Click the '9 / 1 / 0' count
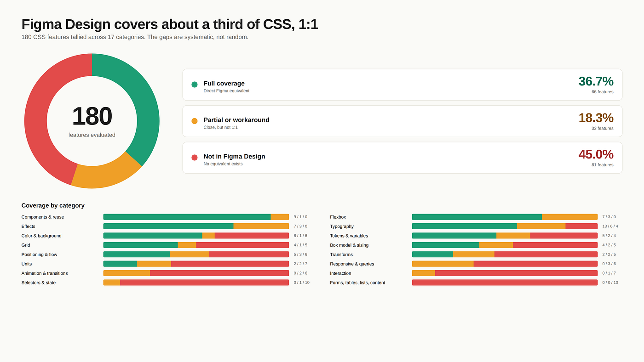This screenshot has height=362, width=644. pyautogui.click(x=300, y=217)
